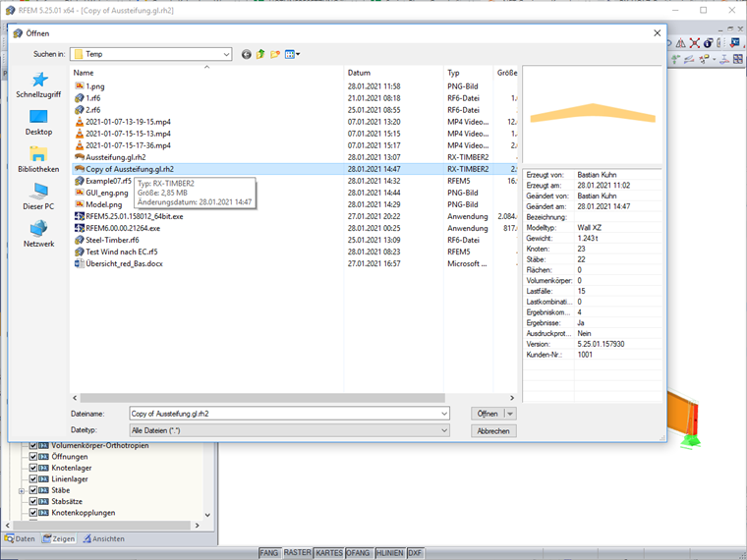
Task: Go back with the dialog's back arrow icon
Action: pos(247,54)
